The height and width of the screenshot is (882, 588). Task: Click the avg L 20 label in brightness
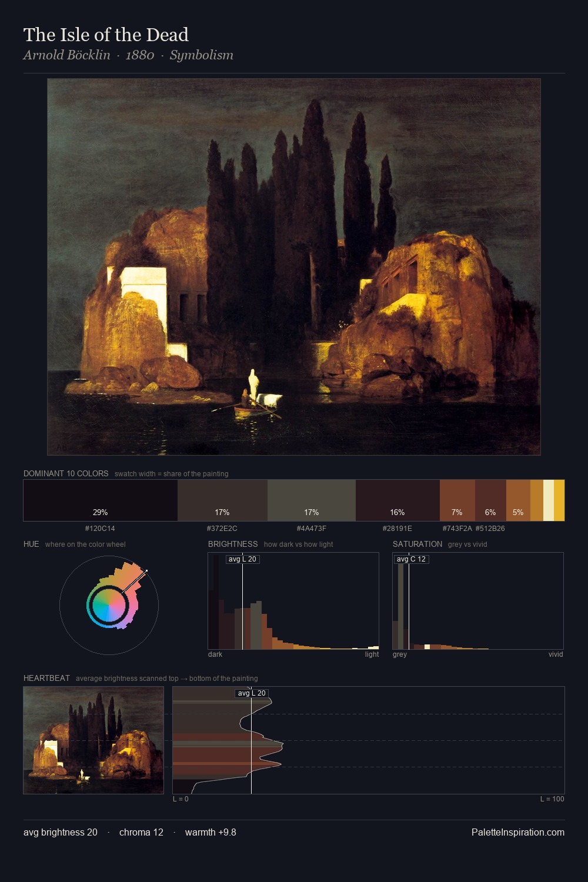pyautogui.click(x=242, y=559)
